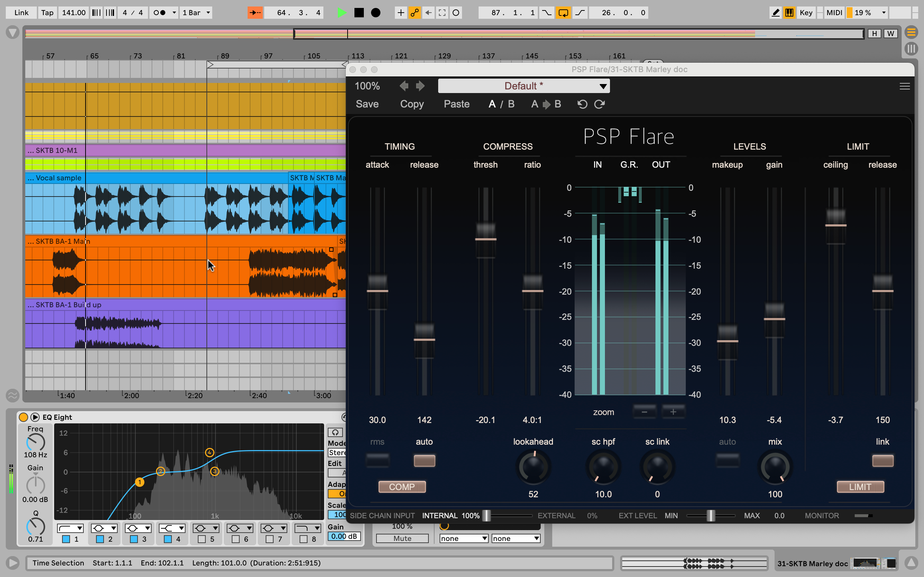Click the PSP Flare undo arrow
This screenshot has height=577, width=924.
point(582,104)
